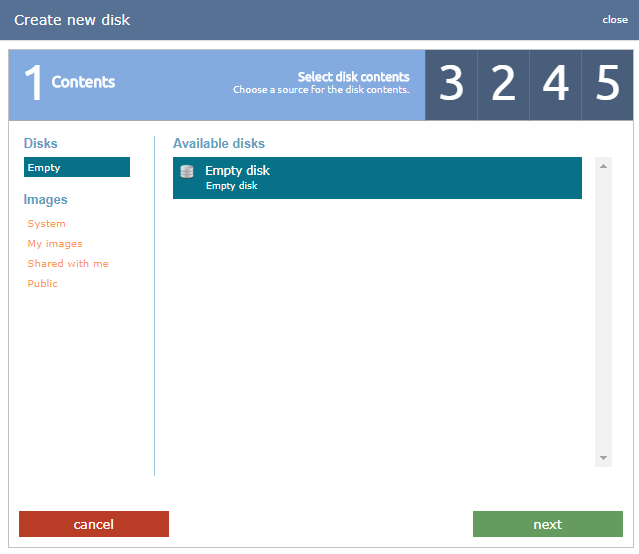
Task: Jump to wizard step 2
Action: point(503,85)
